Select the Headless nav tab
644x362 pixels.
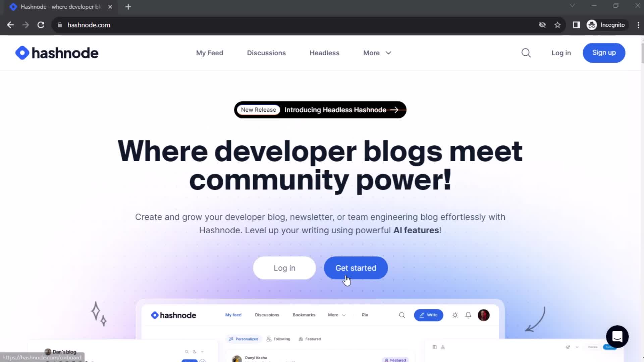pyautogui.click(x=325, y=53)
